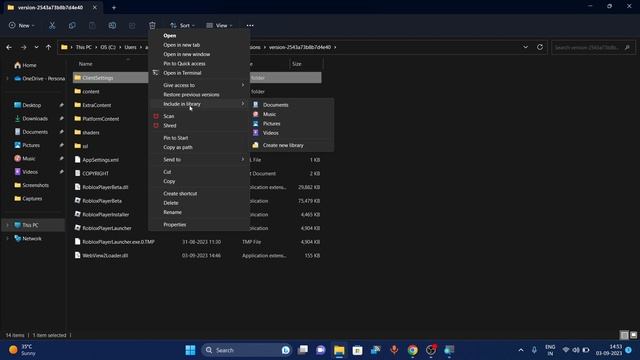The image size is (640, 360).
Task: Open the See more ellipsis menu
Action: click(x=250, y=25)
